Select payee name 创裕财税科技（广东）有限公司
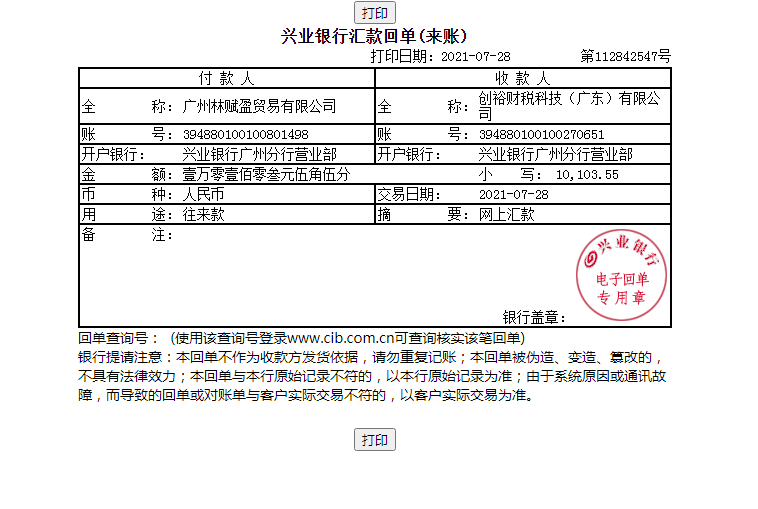The height and width of the screenshot is (509, 758). pyautogui.click(x=569, y=106)
